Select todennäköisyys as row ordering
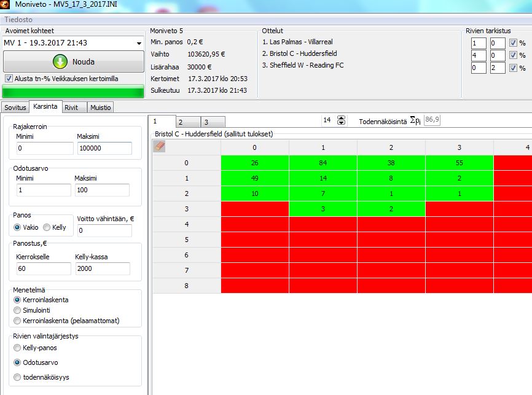The height and width of the screenshot is (395, 532). pyautogui.click(x=18, y=377)
